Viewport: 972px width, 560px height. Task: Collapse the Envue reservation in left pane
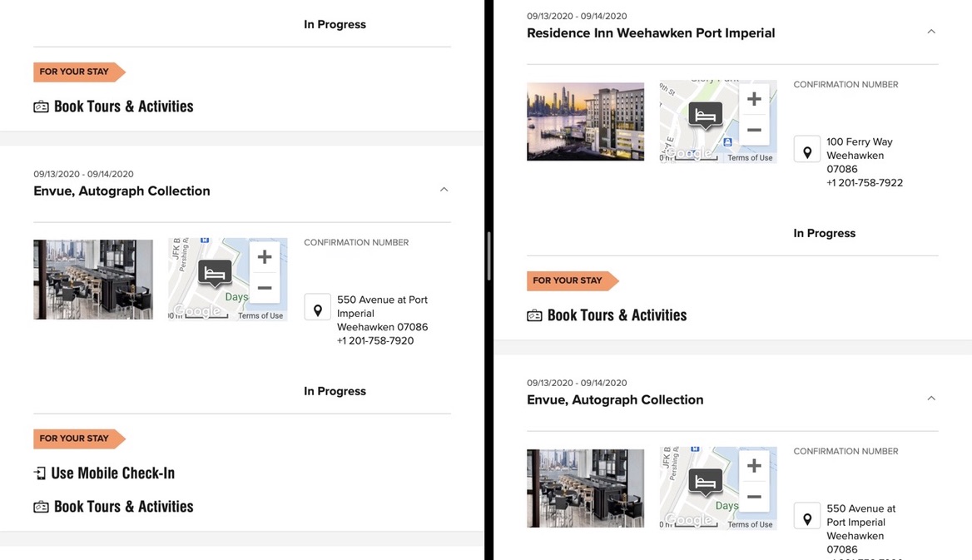click(444, 189)
